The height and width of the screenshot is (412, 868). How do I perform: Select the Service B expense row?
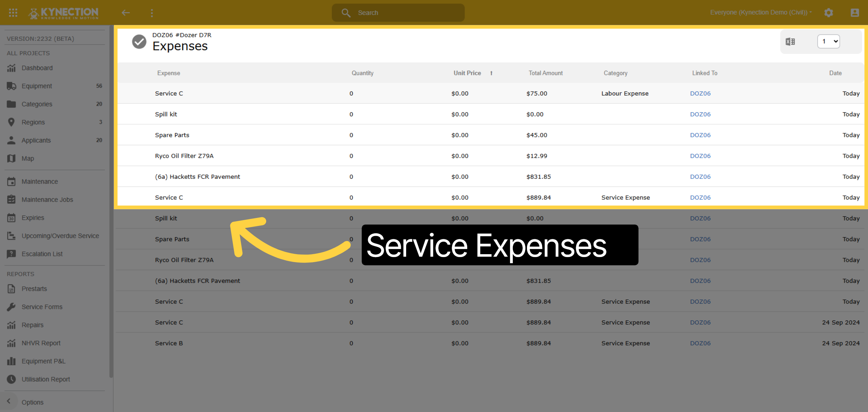(x=490, y=343)
